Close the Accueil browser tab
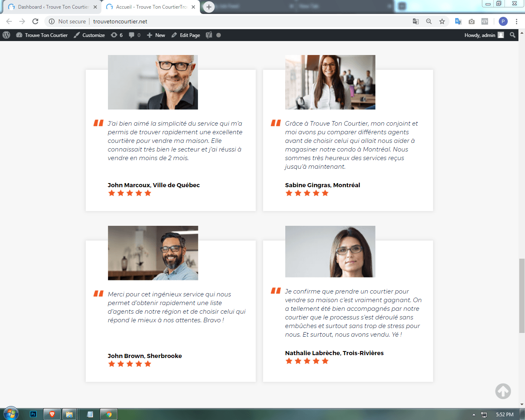Image resolution: width=525 pixels, height=420 pixels. click(193, 7)
